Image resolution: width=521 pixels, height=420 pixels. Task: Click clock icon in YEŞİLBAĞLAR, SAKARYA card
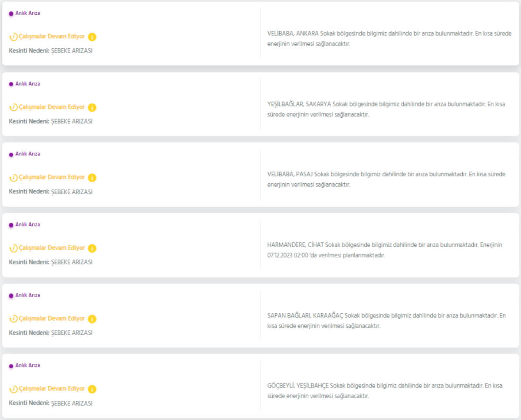click(13, 107)
